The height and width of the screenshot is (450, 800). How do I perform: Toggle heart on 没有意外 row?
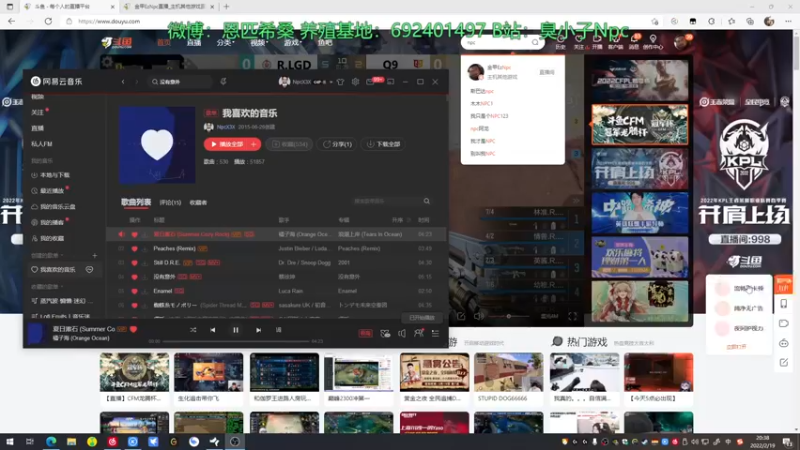pos(134,277)
